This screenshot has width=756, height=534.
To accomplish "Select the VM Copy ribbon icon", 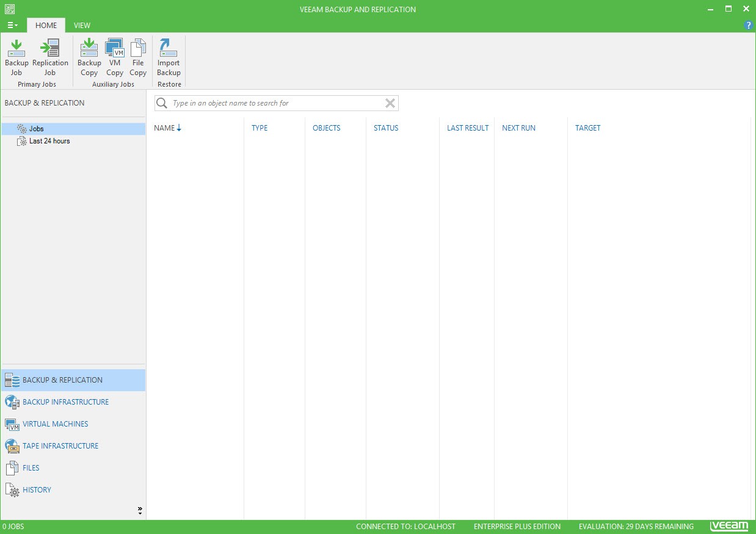I will pyautogui.click(x=115, y=57).
